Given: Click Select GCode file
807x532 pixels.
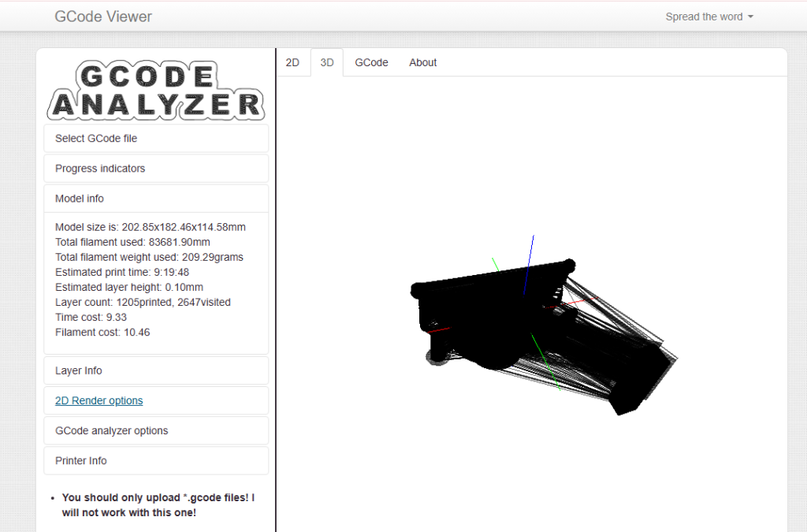Looking at the screenshot, I should pyautogui.click(x=155, y=138).
